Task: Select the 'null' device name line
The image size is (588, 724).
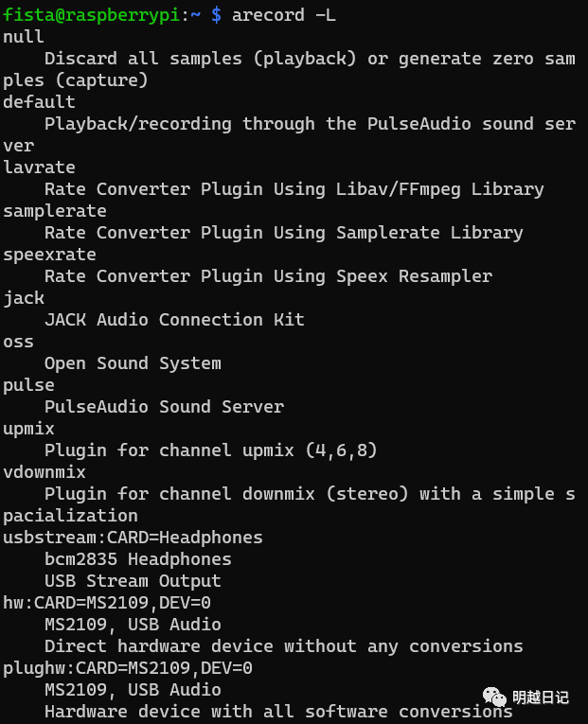Action: click(x=24, y=36)
